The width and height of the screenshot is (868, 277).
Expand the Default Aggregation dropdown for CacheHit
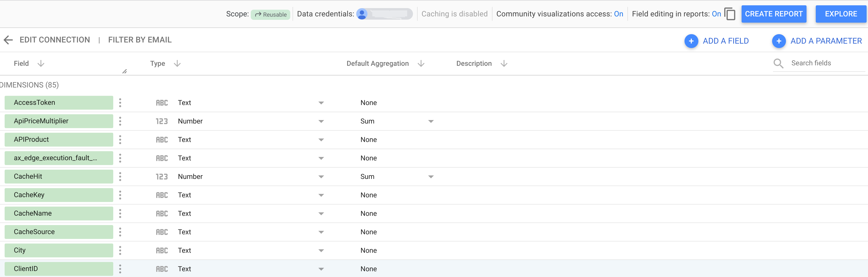[432, 176]
